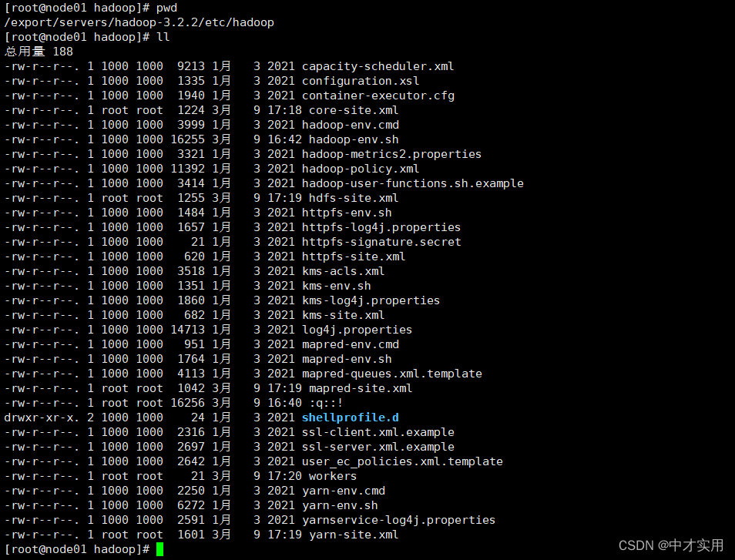The height and width of the screenshot is (560, 735).
Task: Click hadoop-user-functions.sh.example file name
Action: [413, 183]
